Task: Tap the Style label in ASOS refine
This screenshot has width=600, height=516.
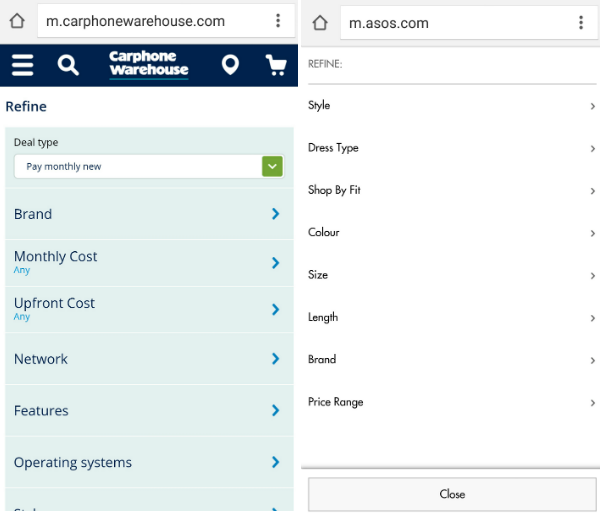Action: 319,105
